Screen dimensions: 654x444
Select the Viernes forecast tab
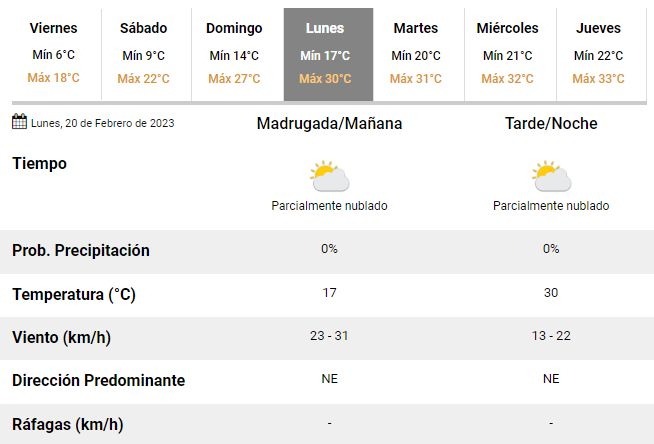pos(53,54)
